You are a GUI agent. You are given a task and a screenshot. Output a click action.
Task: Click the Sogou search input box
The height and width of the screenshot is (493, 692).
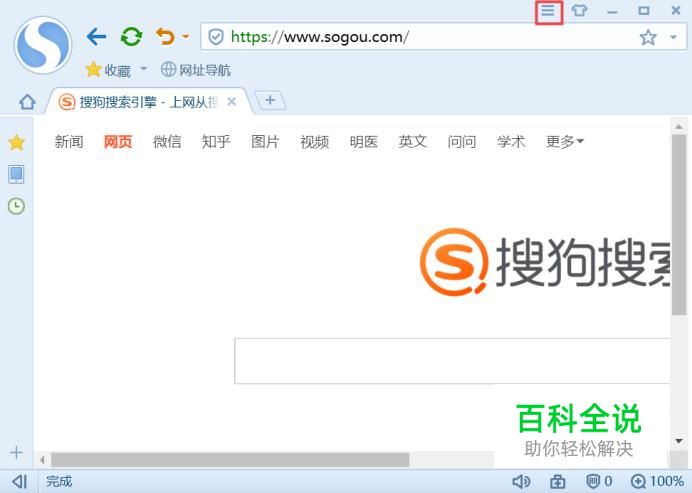tap(452, 361)
